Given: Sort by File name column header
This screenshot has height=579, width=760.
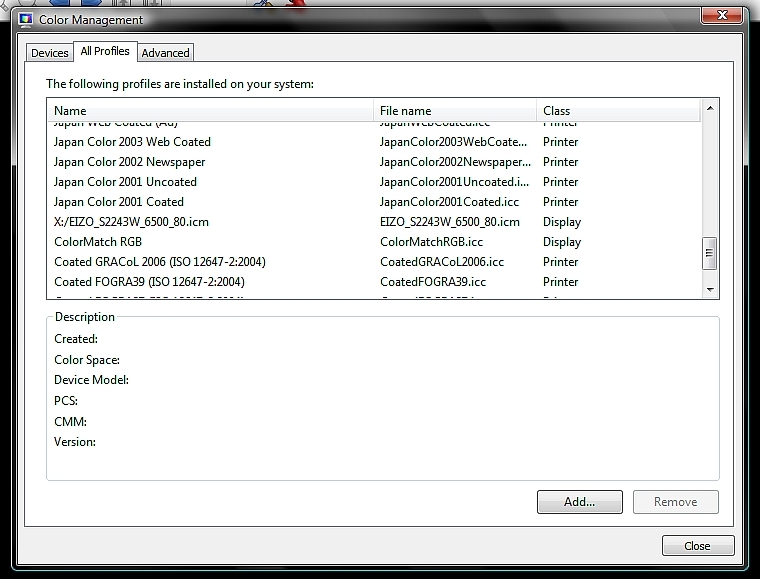Looking at the screenshot, I should point(455,111).
